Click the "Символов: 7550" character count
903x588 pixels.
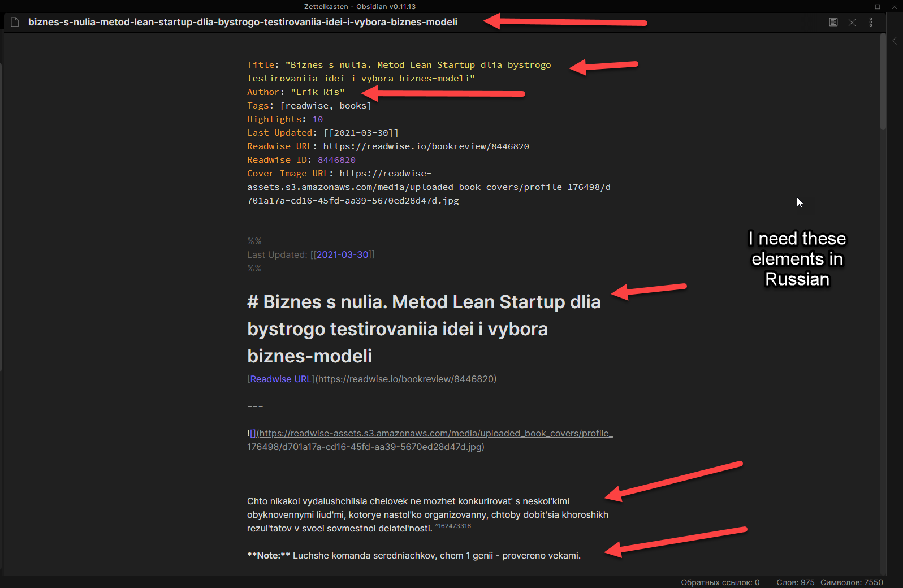tap(852, 582)
